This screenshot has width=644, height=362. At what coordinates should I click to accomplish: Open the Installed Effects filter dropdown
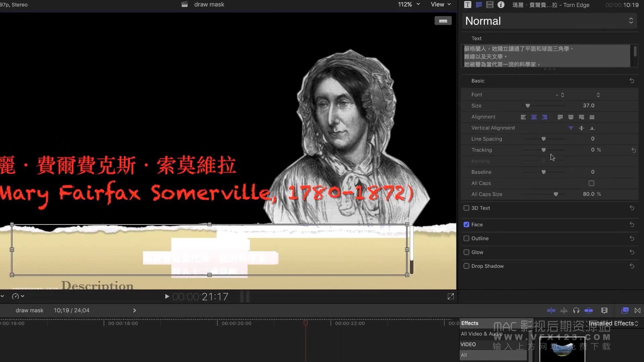pos(613,323)
